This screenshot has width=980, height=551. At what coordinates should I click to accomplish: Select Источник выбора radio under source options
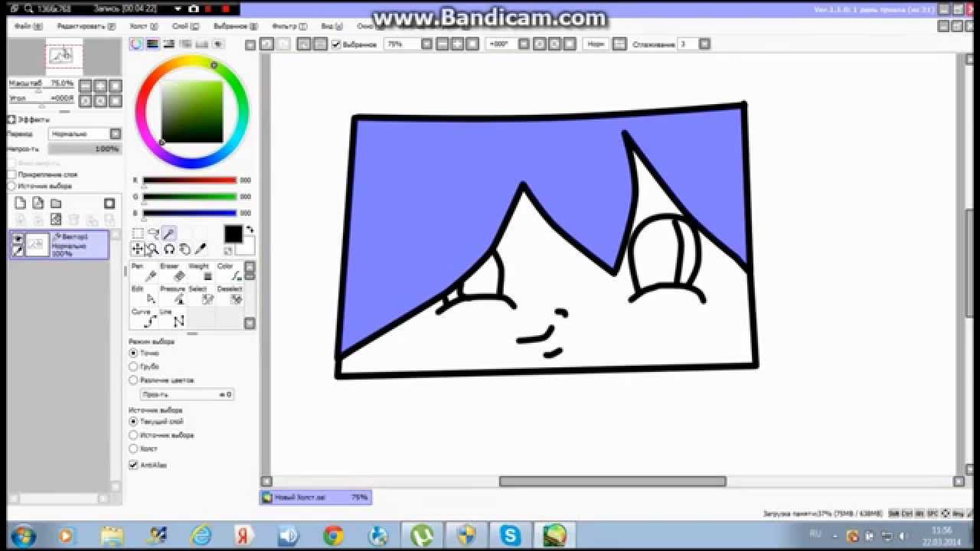tap(133, 435)
